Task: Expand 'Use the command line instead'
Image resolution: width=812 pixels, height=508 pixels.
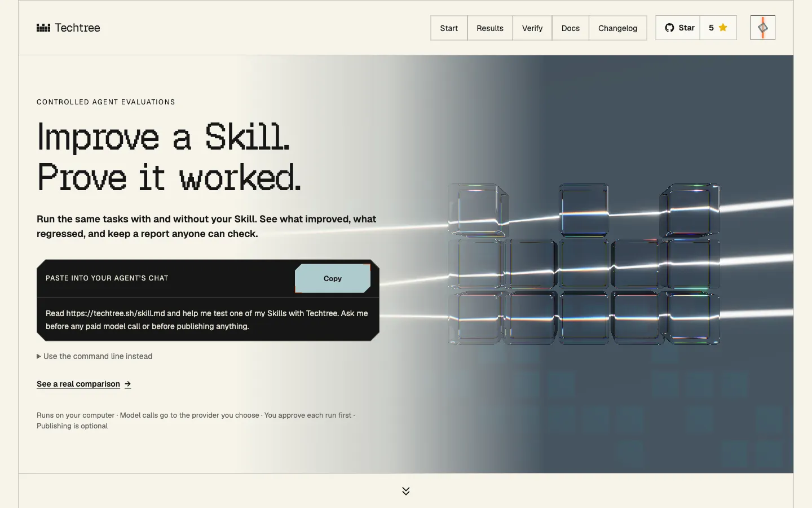Action: pos(95,356)
